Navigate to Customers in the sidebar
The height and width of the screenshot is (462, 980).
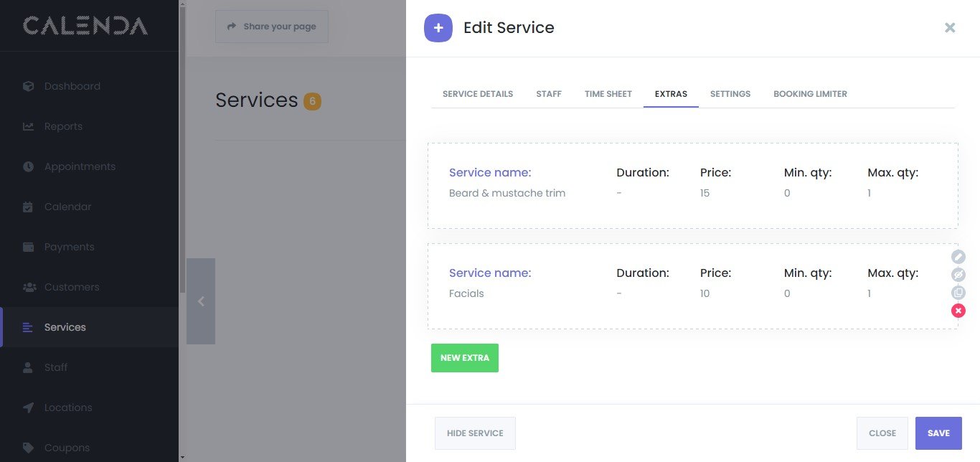(x=72, y=287)
